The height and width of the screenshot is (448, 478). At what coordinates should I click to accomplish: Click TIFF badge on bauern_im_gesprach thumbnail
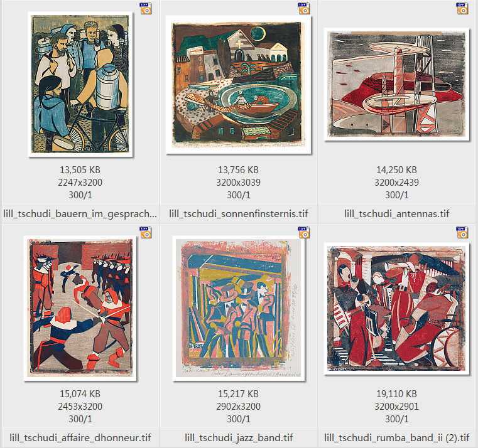coord(146,8)
